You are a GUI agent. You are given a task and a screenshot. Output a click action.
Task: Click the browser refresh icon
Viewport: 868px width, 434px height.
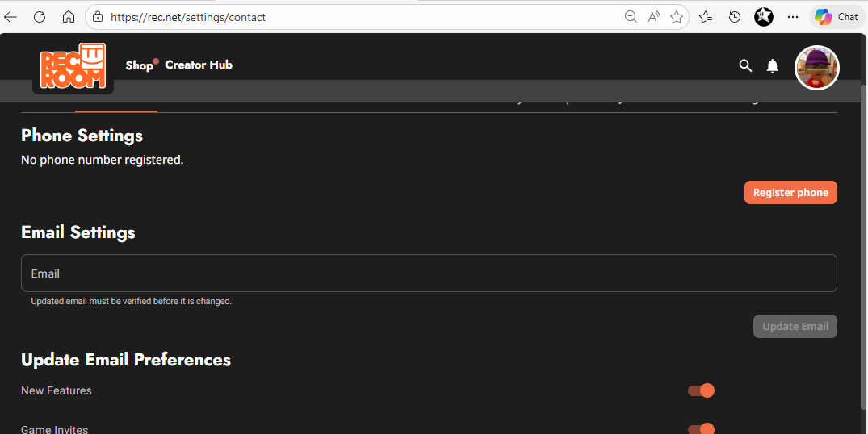point(40,17)
